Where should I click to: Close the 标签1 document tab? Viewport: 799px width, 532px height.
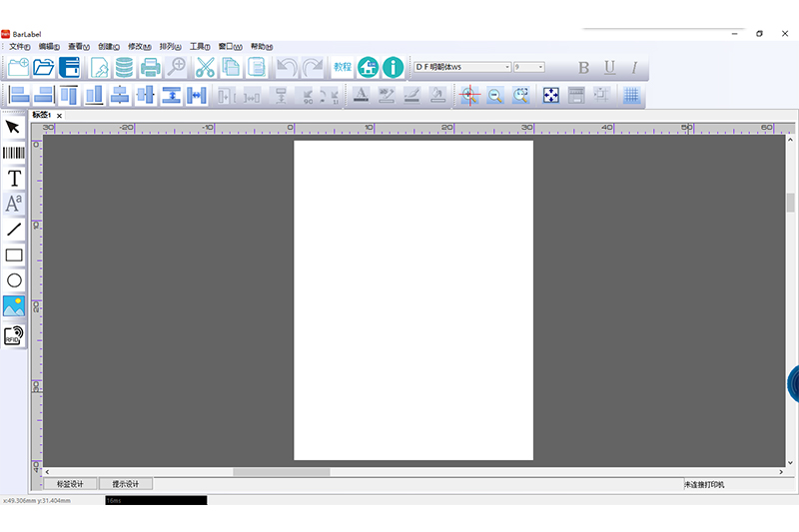click(59, 116)
